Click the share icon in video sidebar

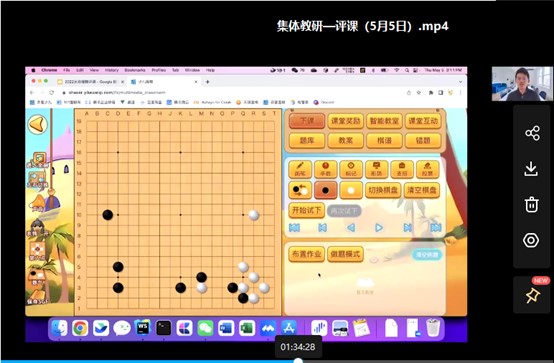(532, 133)
